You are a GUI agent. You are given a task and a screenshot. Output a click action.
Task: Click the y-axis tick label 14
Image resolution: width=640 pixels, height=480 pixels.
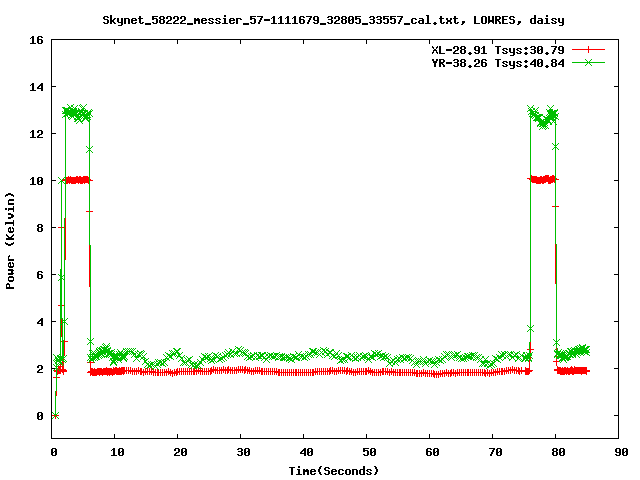36,87
